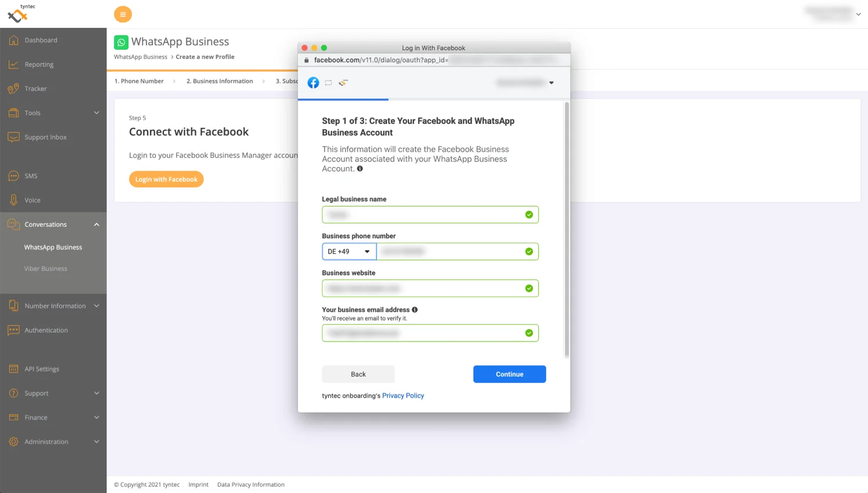868x493 pixels.
Task: Select Viber Business submenu item
Action: tap(46, 269)
